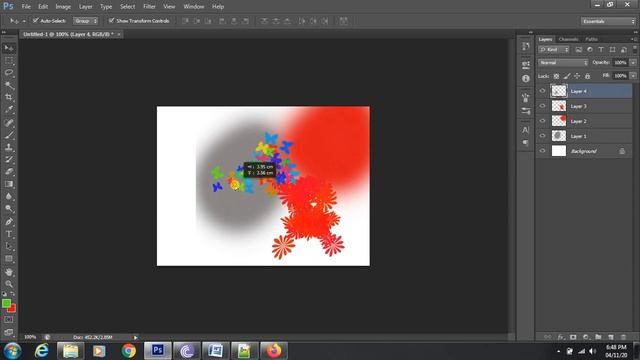
Task: Select the Pen tool
Action: coord(9,222)
